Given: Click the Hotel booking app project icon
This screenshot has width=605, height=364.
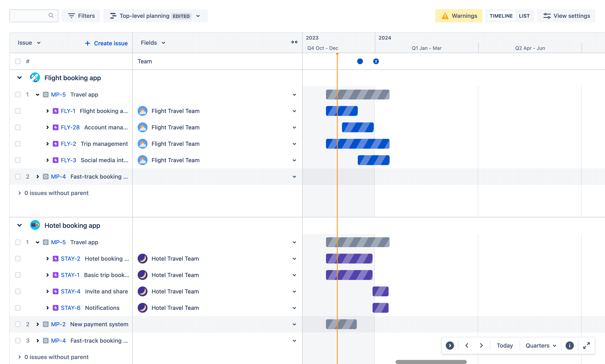Looking at the screenshot, I should (x=35, y=225).
